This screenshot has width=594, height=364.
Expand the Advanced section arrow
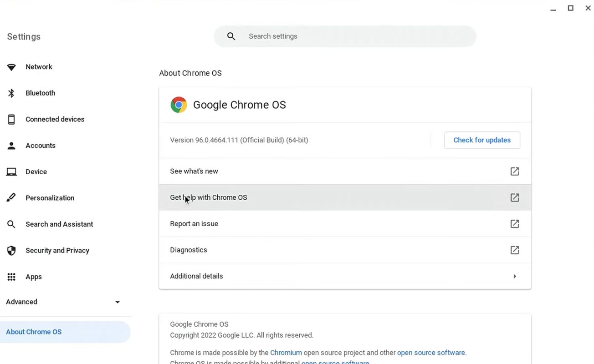[118, 302]
